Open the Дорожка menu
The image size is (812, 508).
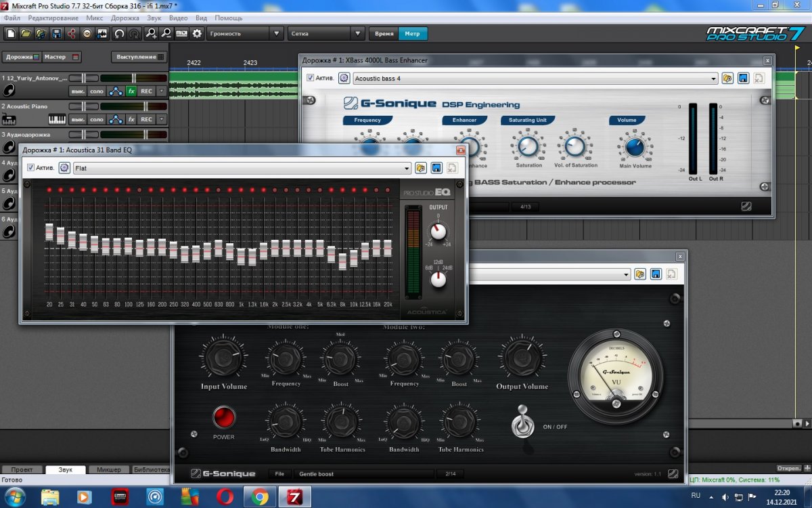click(125, 18)
